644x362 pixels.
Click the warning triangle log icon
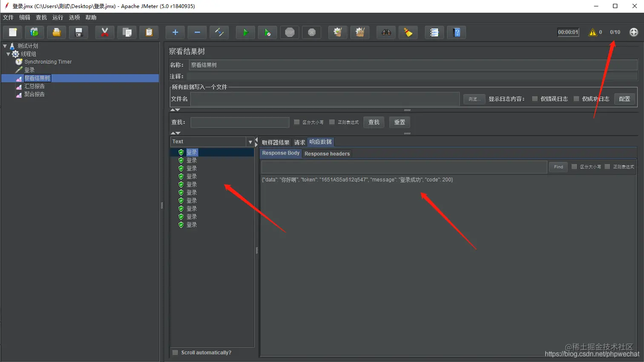(x=592, y=32)
